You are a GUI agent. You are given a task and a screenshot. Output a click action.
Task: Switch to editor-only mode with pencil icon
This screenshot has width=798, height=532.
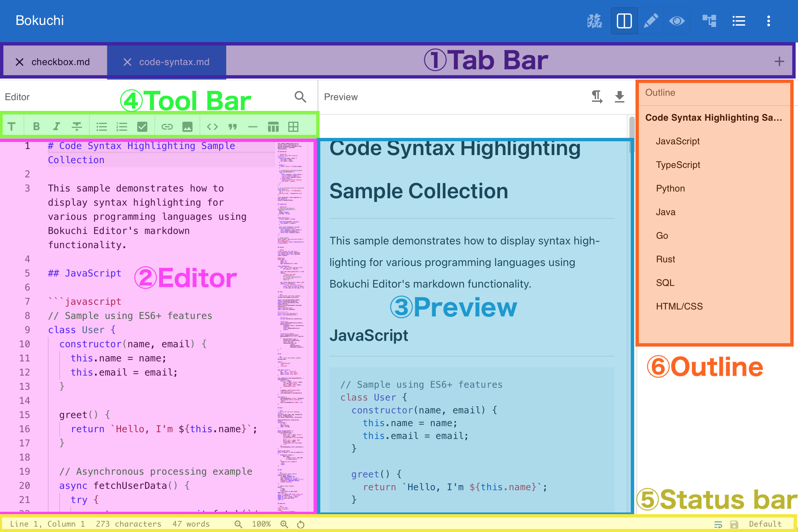tap(651, 21)
